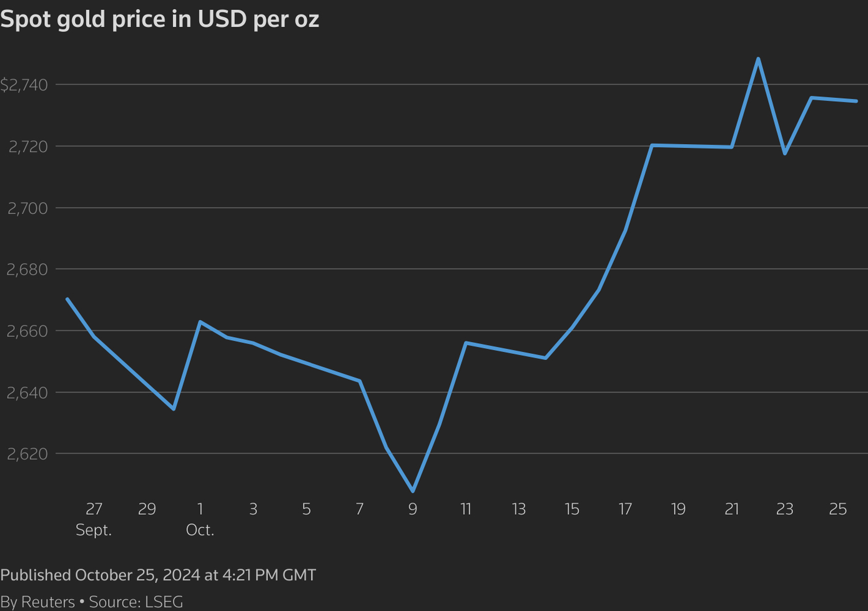Click the "Published October 25, 2024" timestamp
Screen dimensions: 868x611
[158, 575]
